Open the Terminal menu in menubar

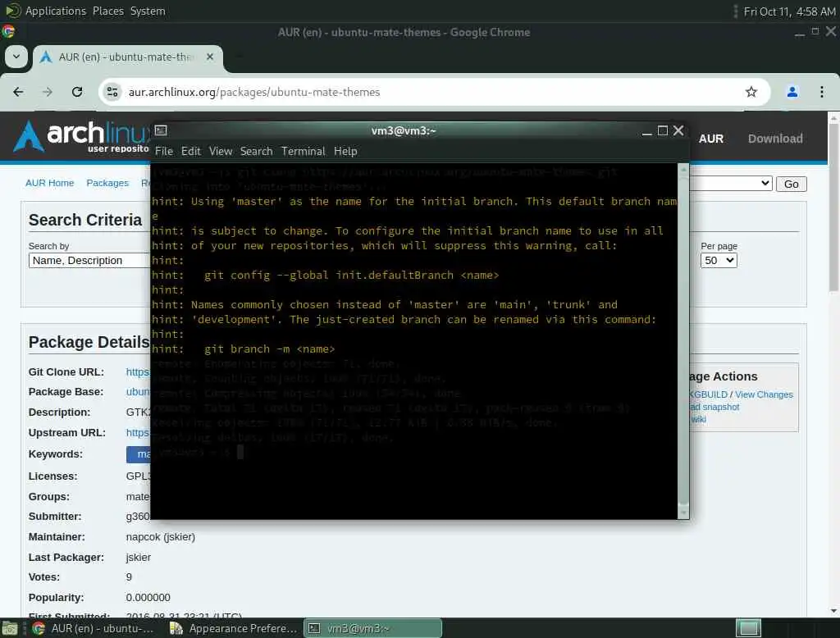(x=304, y=152)
